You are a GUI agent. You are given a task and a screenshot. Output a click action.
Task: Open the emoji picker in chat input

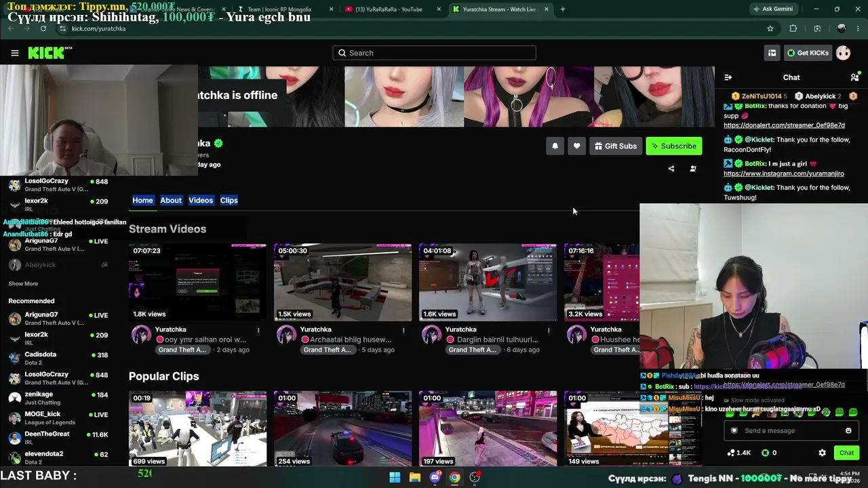[x=848, y=430]
